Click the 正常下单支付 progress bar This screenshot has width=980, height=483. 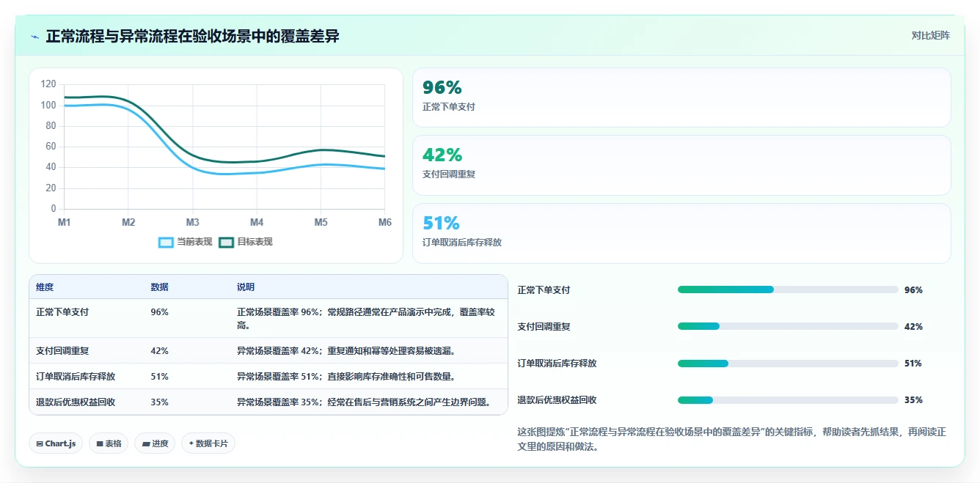(788, 290)
